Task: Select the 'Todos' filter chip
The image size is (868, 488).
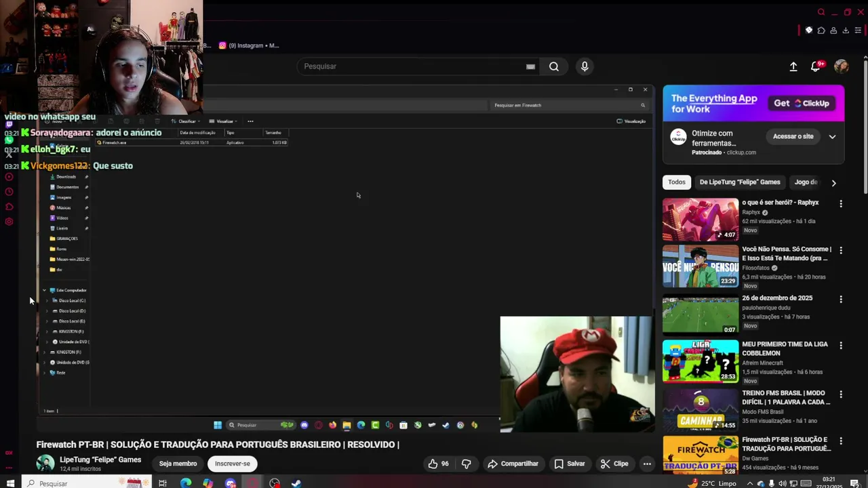Action: [x=677, y=182]
